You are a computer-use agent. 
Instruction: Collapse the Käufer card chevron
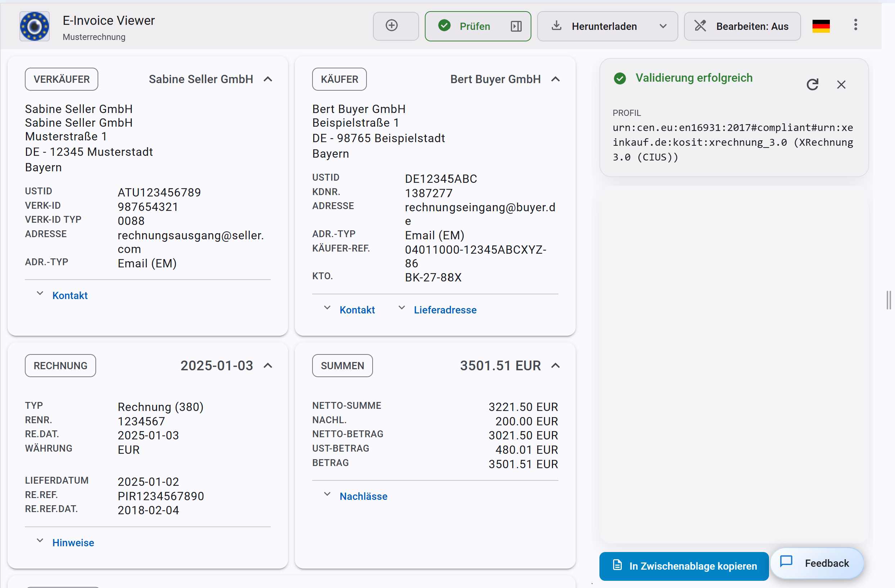(555, 79)
